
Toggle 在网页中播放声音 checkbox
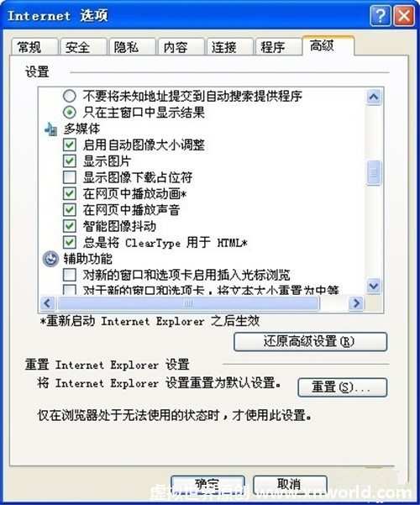pyautogui.click(x=70, y=210)
